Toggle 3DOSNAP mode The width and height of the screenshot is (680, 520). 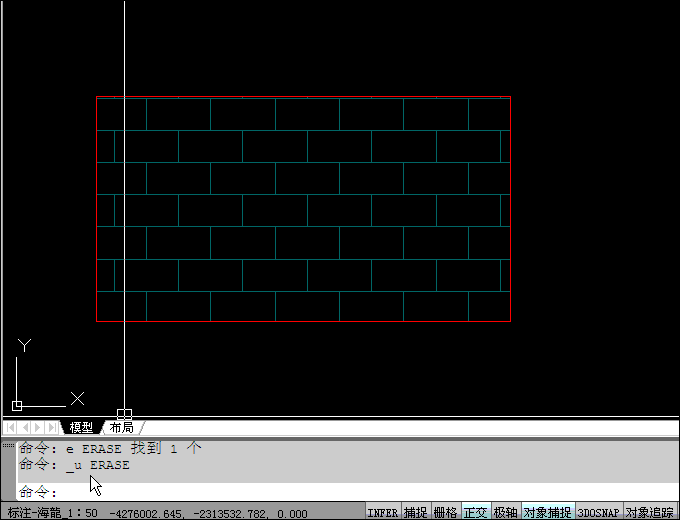coord(598,513)
